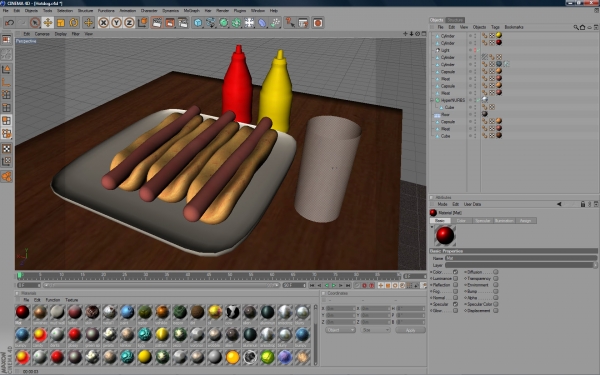Image resolution: width=600 pixels, height=375 pixels.
Task: Enable the Luminance channel checkbox
Action: click(x=455, y=279)
